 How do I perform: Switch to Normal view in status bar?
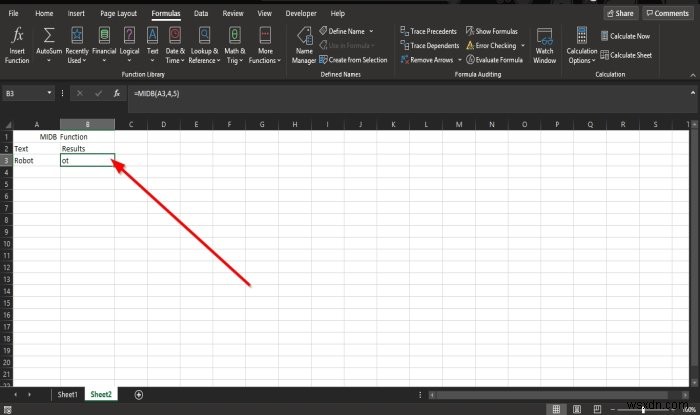click(556, 409)
